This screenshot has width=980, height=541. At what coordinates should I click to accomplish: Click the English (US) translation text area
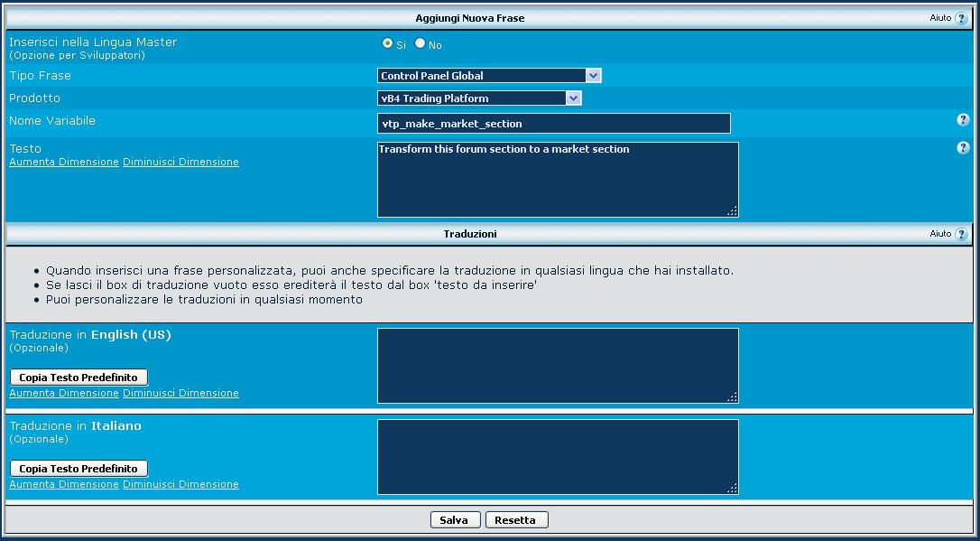tap(557, 366)
